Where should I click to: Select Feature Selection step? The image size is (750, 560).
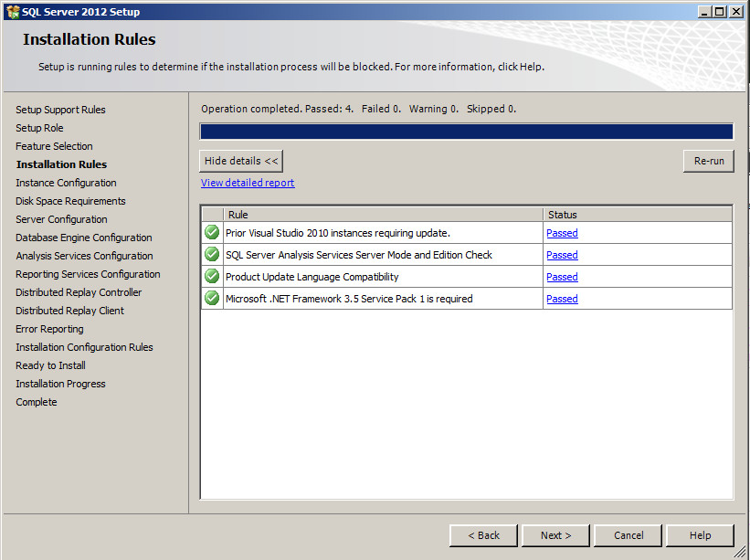click(x=54, y=146)
